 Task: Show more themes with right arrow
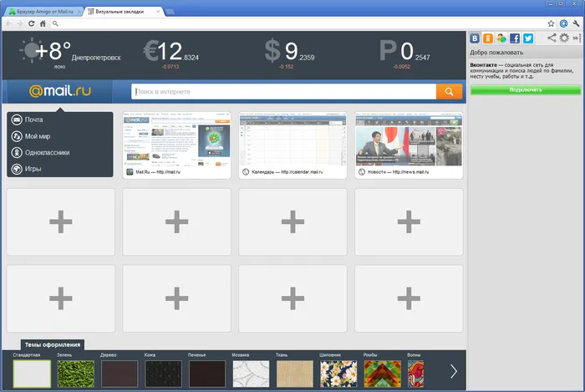coord(453,371)
